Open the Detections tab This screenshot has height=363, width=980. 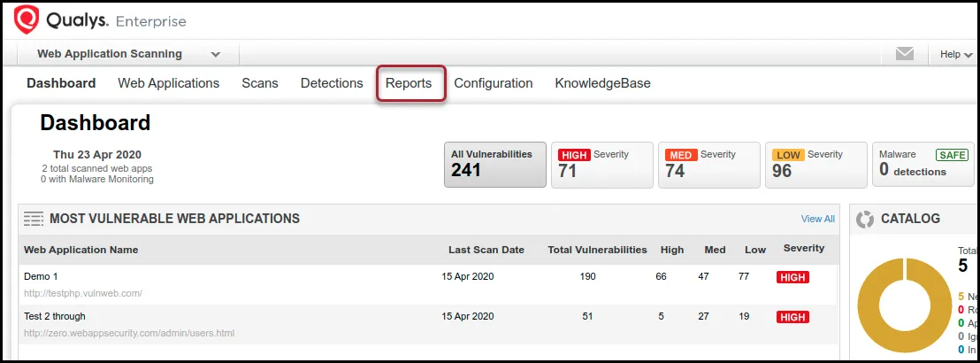pyautogui.click(x=332, y=83)
